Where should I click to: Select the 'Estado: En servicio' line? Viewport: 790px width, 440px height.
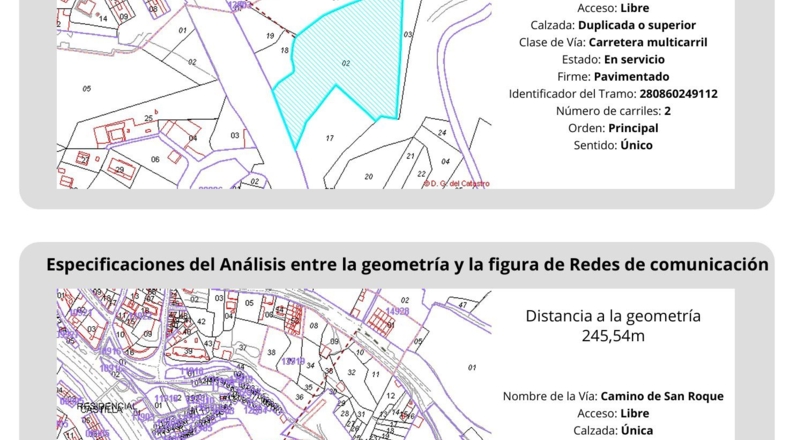tap(613, 59)
